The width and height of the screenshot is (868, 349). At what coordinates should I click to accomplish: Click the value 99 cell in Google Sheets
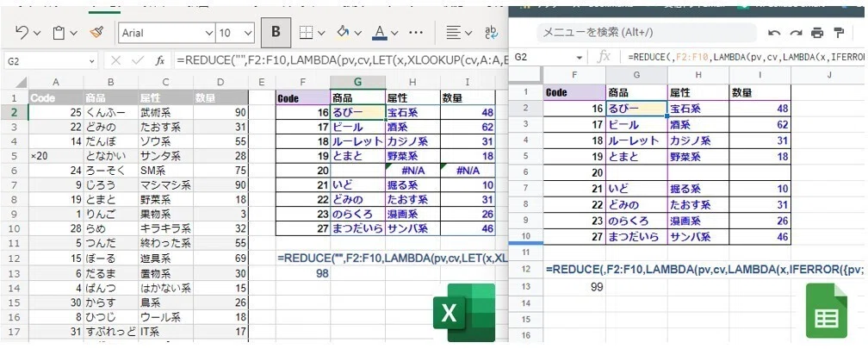(x=574, y=287)
